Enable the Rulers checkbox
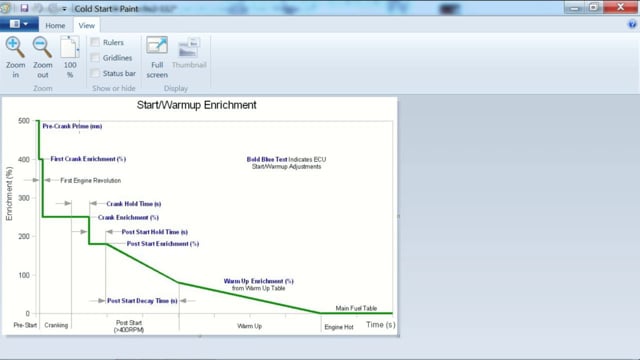 tap(95, 42)
